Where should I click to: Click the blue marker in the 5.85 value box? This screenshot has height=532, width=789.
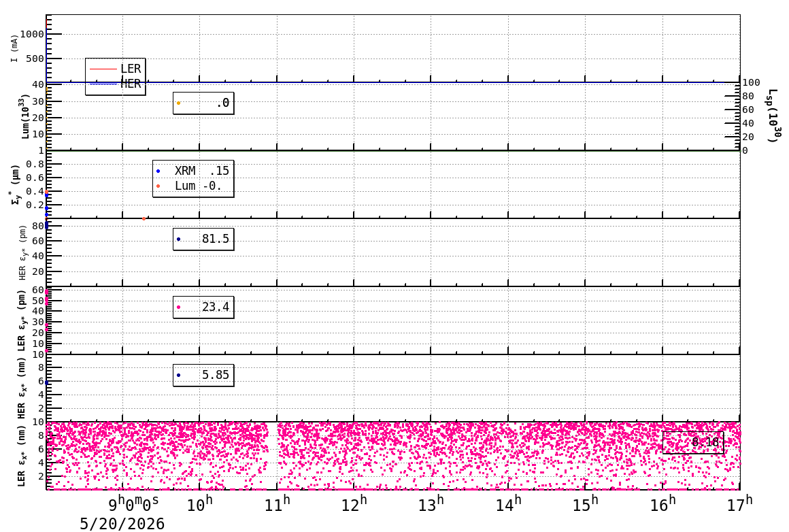(179, 375)
